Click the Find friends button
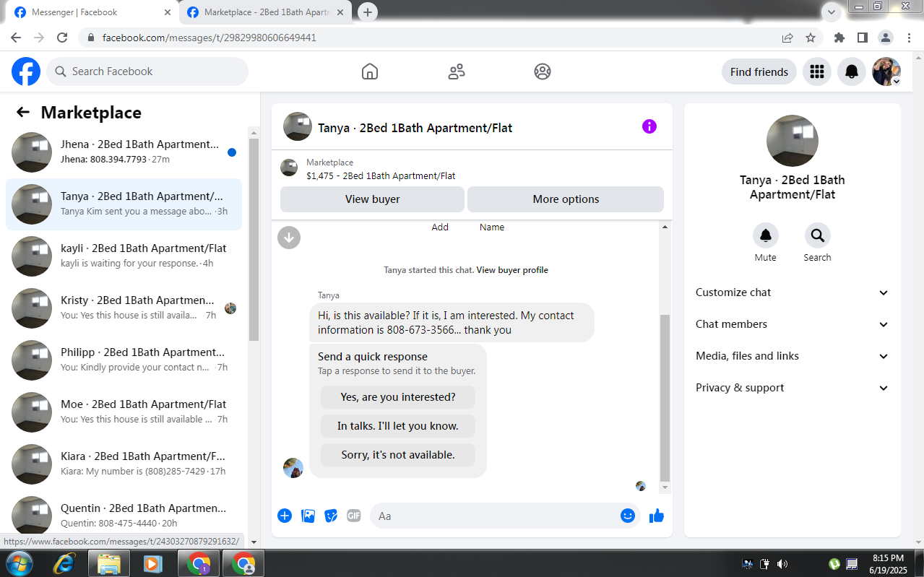924x577 pixels. pos(759,71)
